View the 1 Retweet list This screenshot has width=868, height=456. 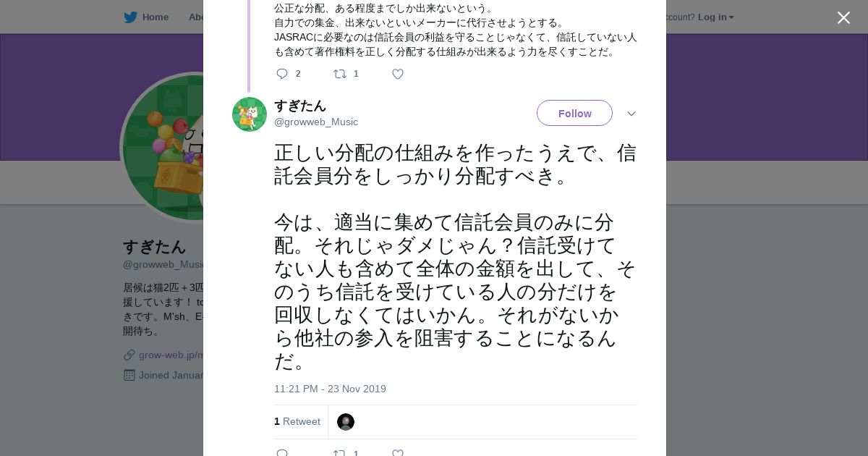[297, 422]
